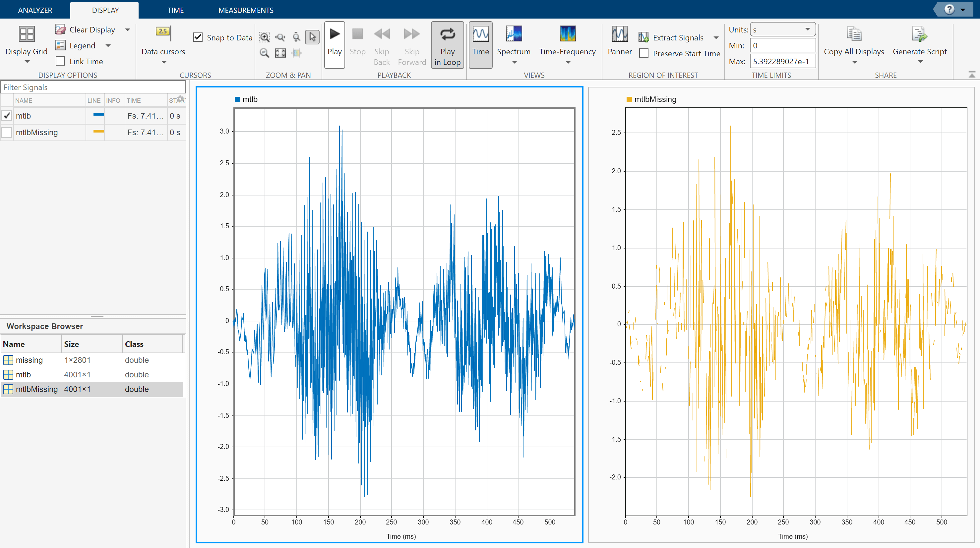
Task: Open the Time-Frequency view
Action: tap(567, 34)
